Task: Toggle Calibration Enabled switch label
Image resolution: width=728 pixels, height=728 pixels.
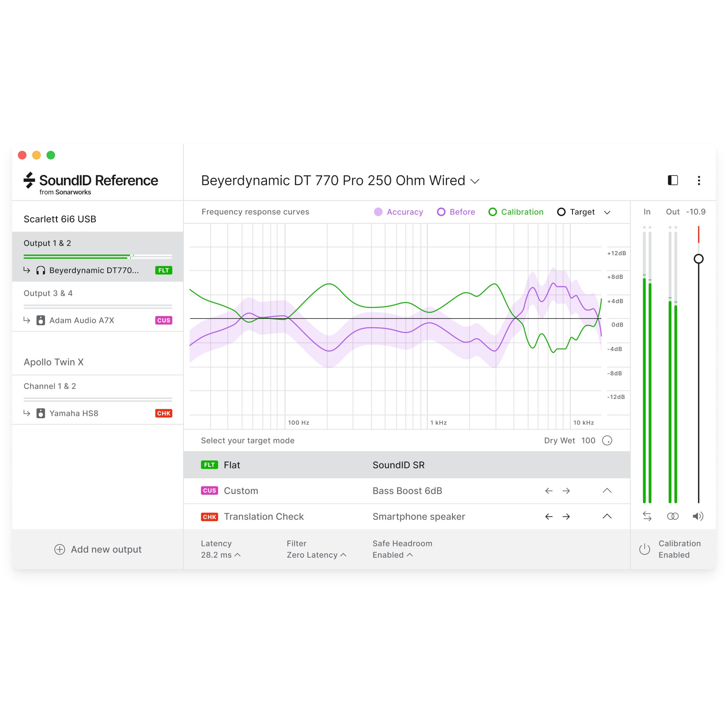Action: point(679,549)
